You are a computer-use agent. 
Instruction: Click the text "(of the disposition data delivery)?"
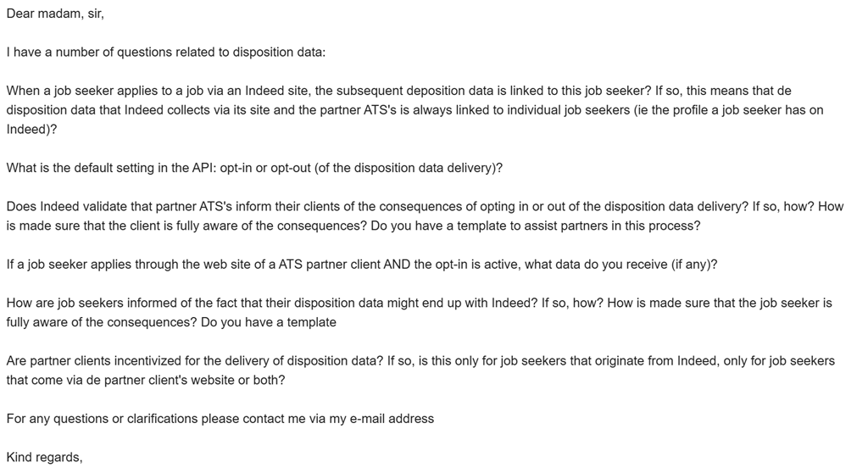pyautogui.click(x=406, y=167)
